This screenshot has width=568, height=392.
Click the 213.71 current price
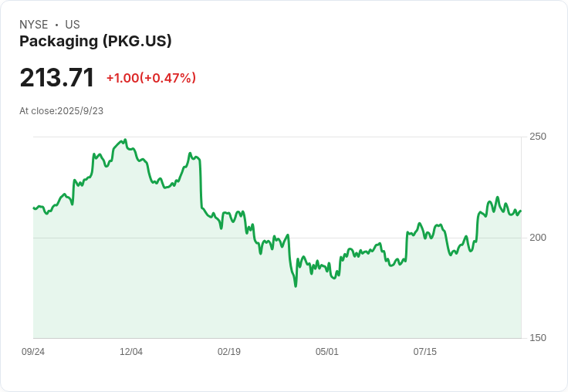click(x=57, y=78)
